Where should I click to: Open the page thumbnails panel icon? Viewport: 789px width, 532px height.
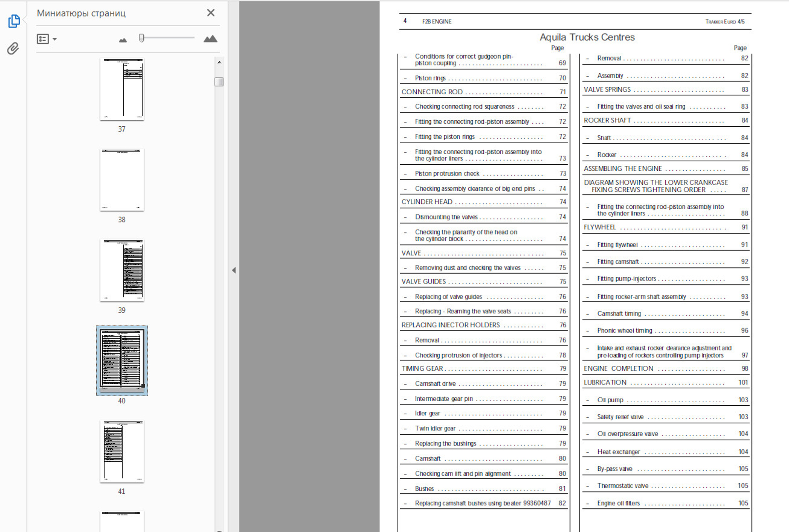coord(14,21)
